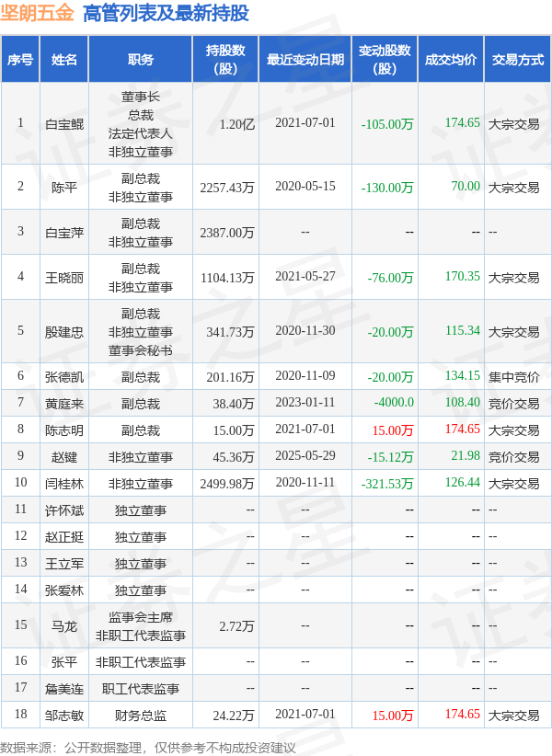Select the 最近变动日期 column header
Screen dimensions: 552x756
pyautogui.click(x=305, y=59)
